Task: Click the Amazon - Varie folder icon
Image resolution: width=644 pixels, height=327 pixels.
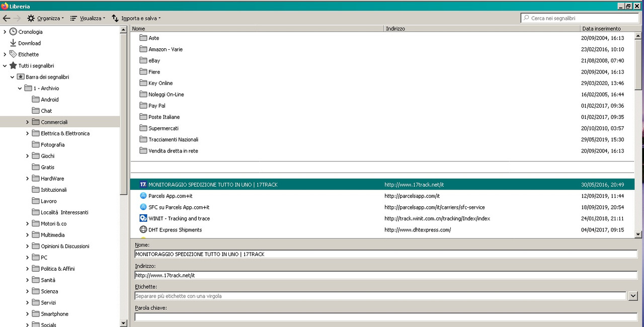Action: pyautogui.click(x=143, y=49)
